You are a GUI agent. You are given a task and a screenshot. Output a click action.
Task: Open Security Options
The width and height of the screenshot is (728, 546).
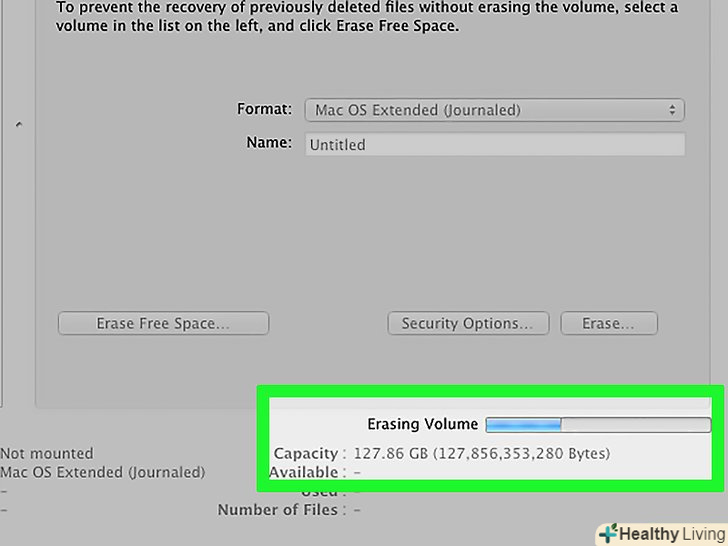467,323
